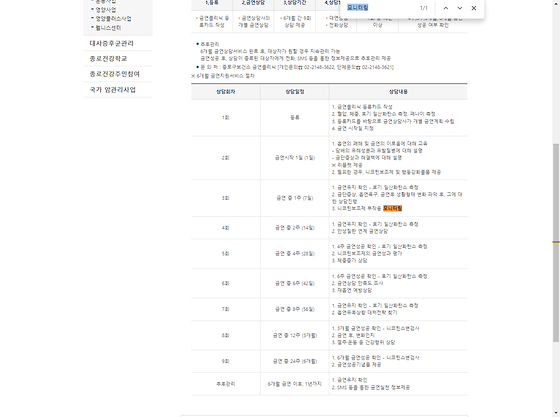Click the 상담회차 column header

click(226, 92)
